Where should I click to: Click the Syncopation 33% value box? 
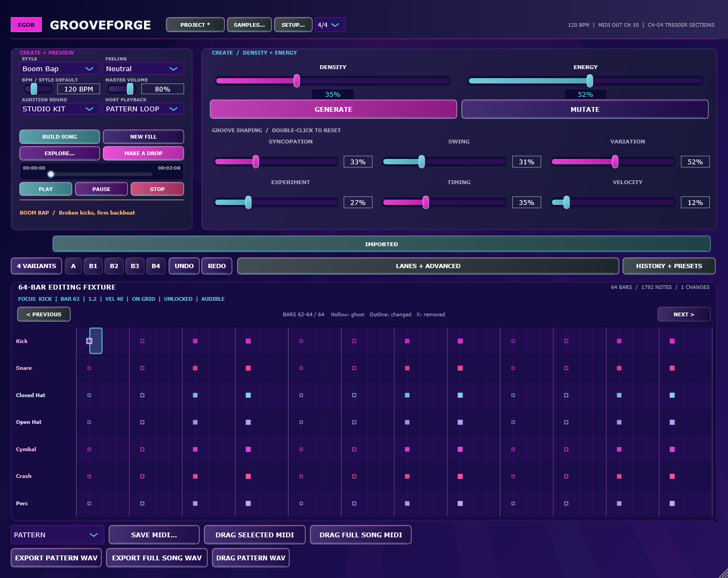click(358, 162)
